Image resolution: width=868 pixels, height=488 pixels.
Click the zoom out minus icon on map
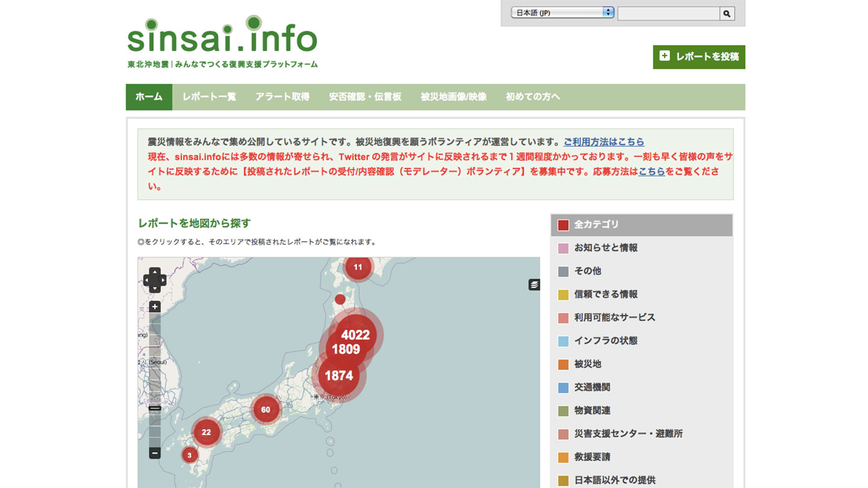tap(154, 452)
